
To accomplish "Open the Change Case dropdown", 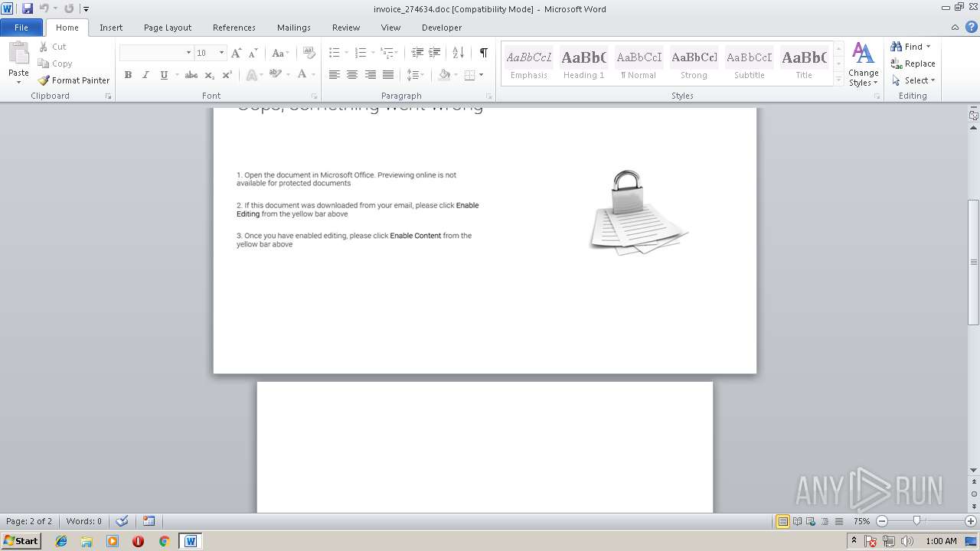I will pyautogui.click(x=279, y=53).
